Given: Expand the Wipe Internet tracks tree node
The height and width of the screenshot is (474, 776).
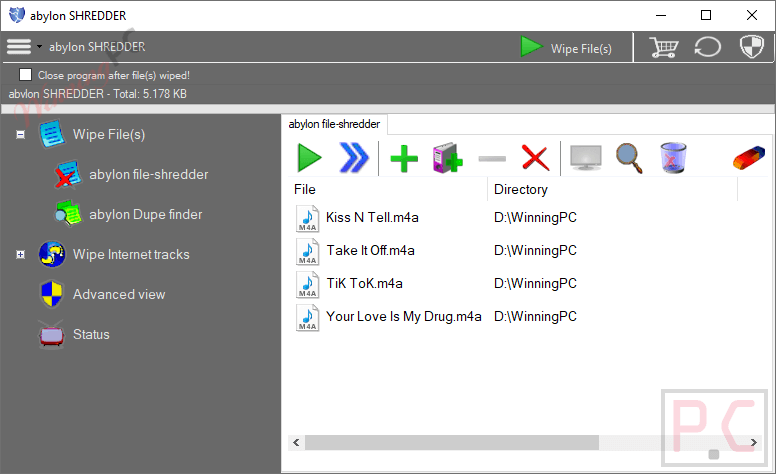Looking at the screenshot, I should pyautogui.click(x=20, y=255).
